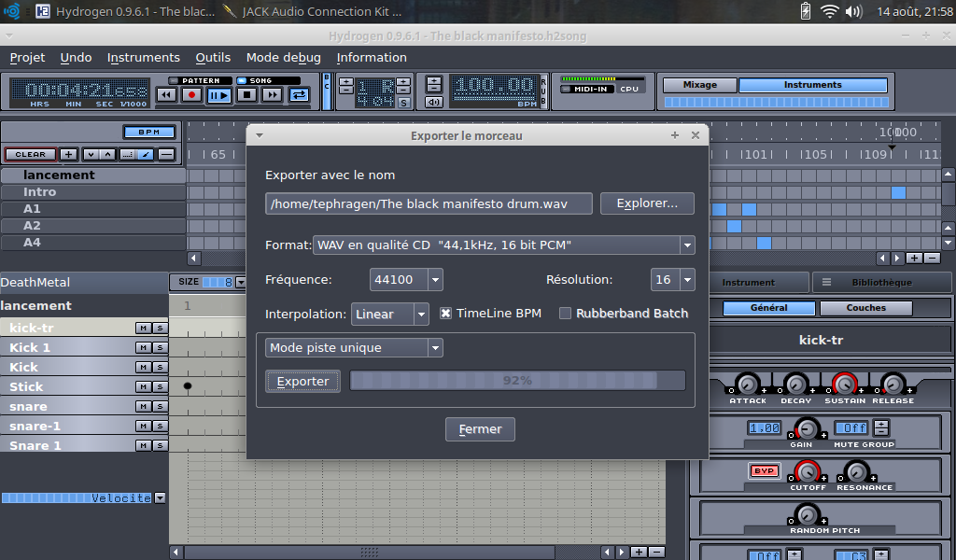Open the main window menu arrow at top-left

(x=8, y=36)
